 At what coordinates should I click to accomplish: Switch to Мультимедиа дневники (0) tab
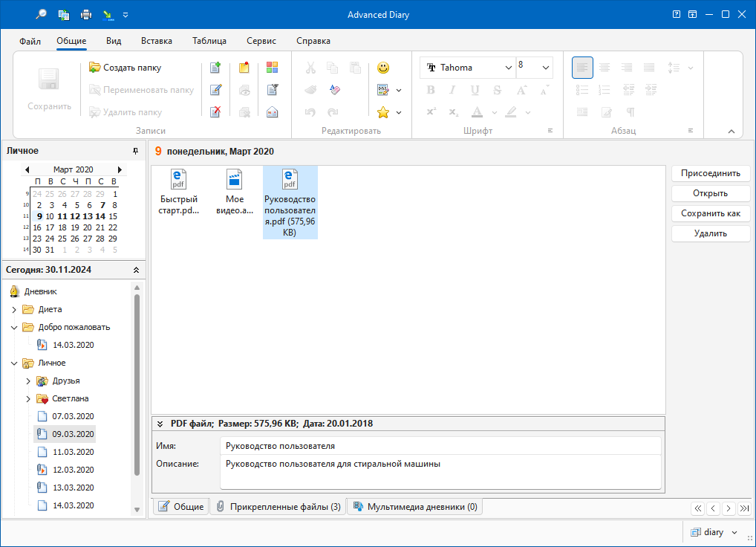(415, 506)
